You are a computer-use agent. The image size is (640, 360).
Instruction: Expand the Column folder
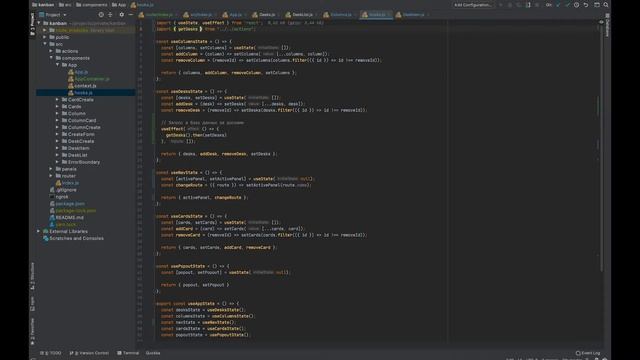tap(58, 113)
